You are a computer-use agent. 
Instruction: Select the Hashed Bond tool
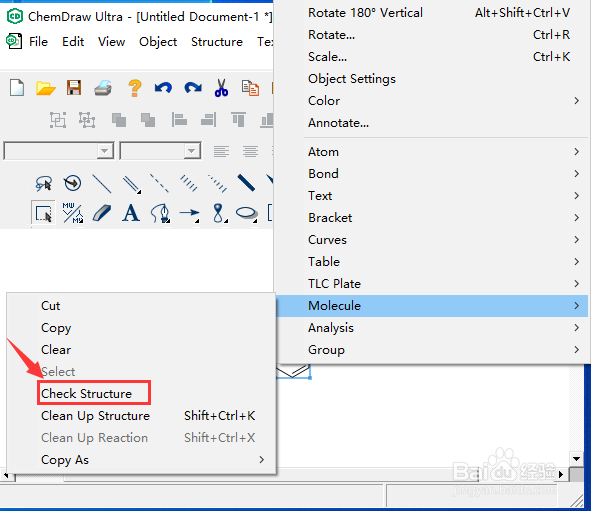pos(188,184)
